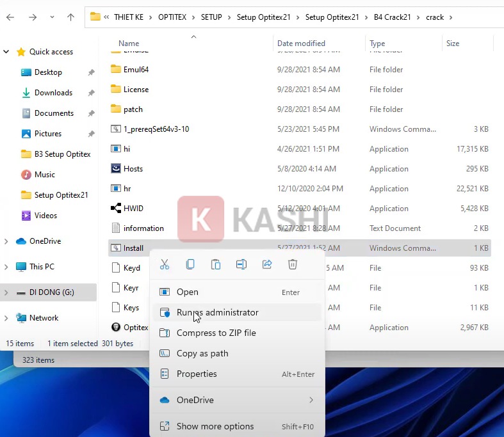Image resolution: width=504 pixels, height=437 pixels.
Task: Collapse the Quick access tree section
Action: (x=6, y=51)
